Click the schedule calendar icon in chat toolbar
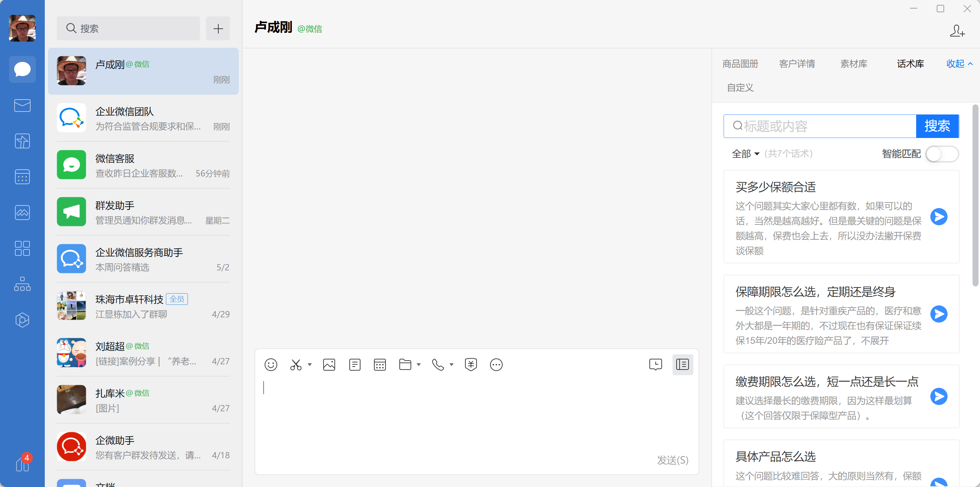The width and height of the screenshot is (980, 487). pos(380,365)
